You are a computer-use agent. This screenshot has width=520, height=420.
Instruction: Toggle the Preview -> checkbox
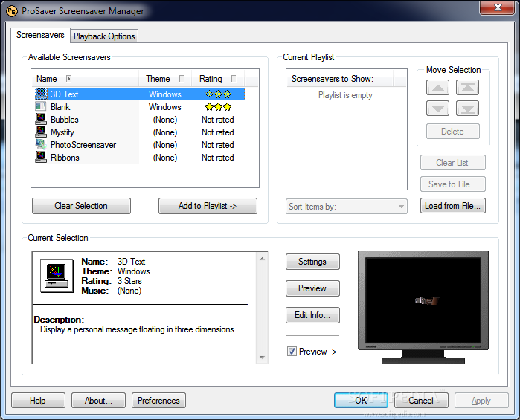coord(292,352)
